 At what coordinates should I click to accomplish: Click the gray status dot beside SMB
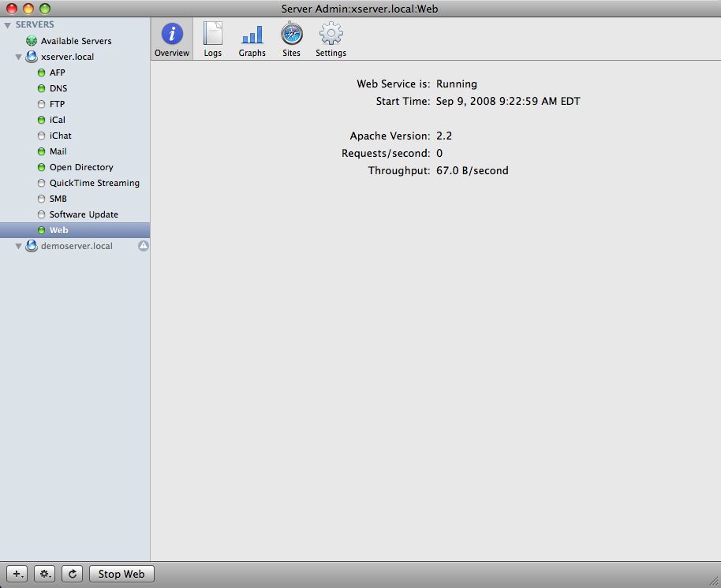click(41, 199)
